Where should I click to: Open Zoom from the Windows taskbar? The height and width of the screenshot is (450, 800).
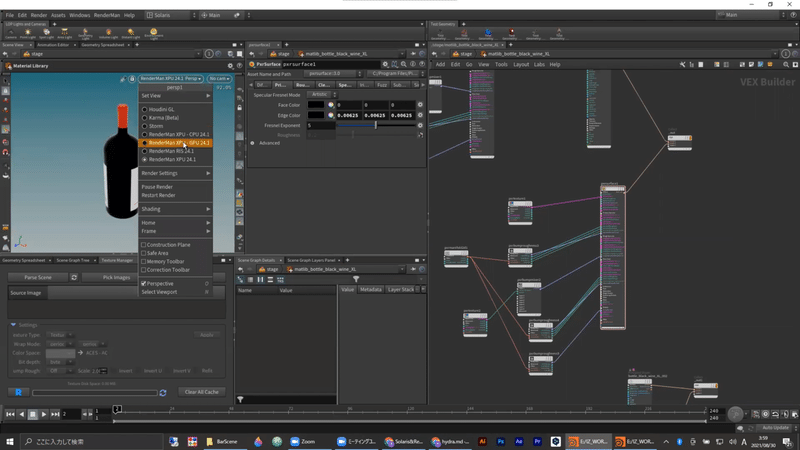tap(300, 441)
